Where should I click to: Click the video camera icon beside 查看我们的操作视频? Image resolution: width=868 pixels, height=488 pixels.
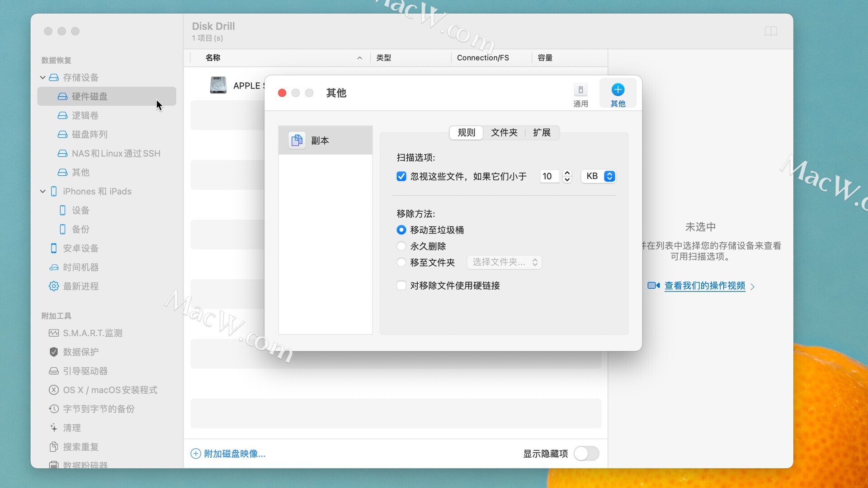click(x=653, y=286)
